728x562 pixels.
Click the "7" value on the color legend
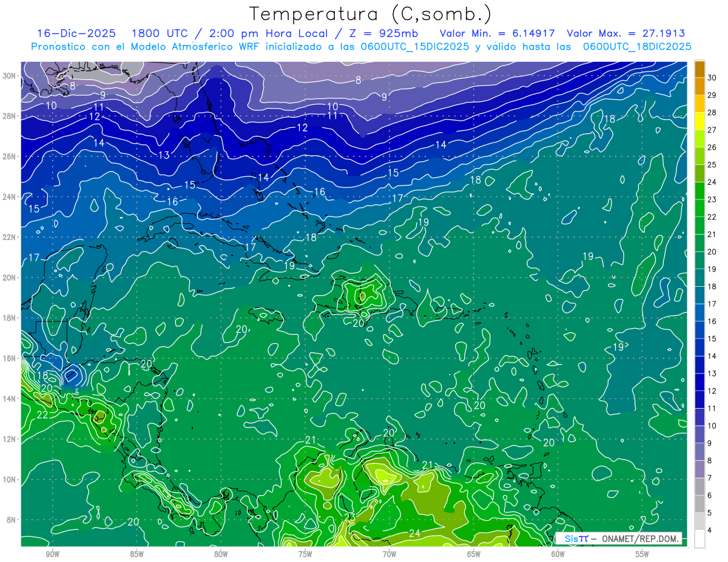(x=710, y=479)
